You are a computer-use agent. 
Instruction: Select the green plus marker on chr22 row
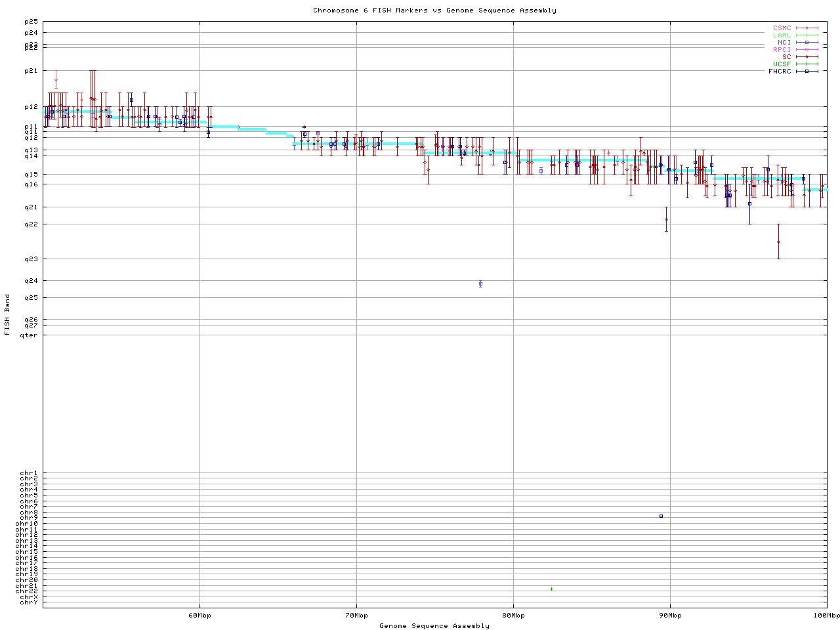[x=551, y=589]
